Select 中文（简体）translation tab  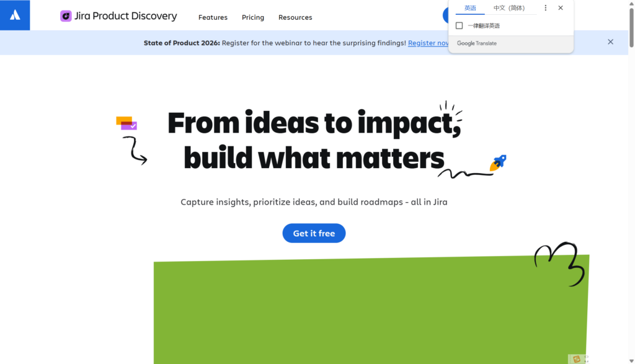[509, 8]
